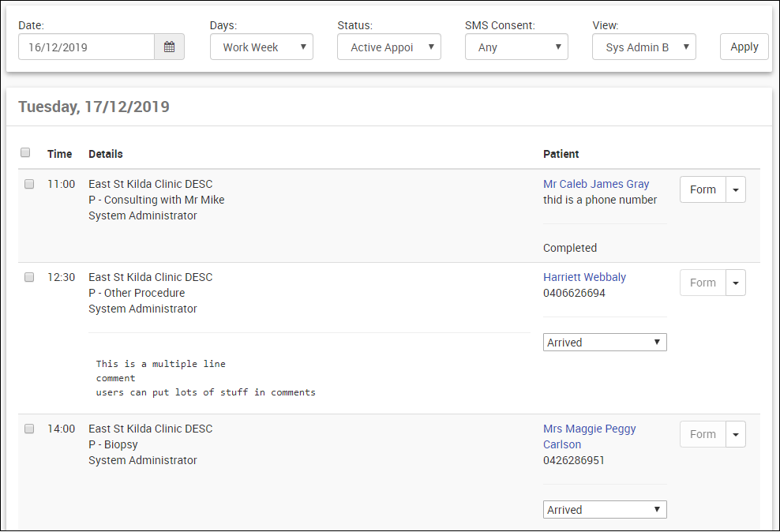
Task: Select the 12:30 appointment checkbox
Action: pyautogui.click(x=29, y=278)
